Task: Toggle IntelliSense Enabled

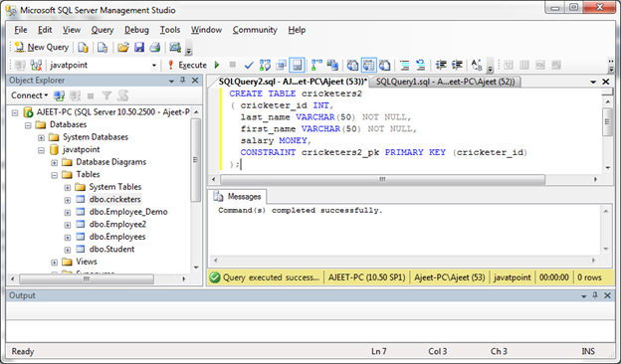Action: [297, 65]
